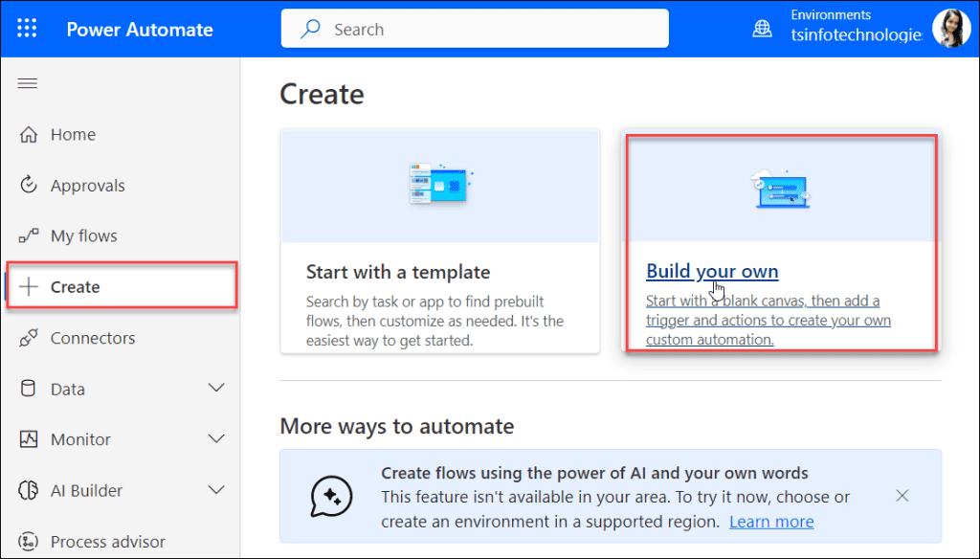
Task: Click the Monitor chart icon
Action: tap(28, 439)
